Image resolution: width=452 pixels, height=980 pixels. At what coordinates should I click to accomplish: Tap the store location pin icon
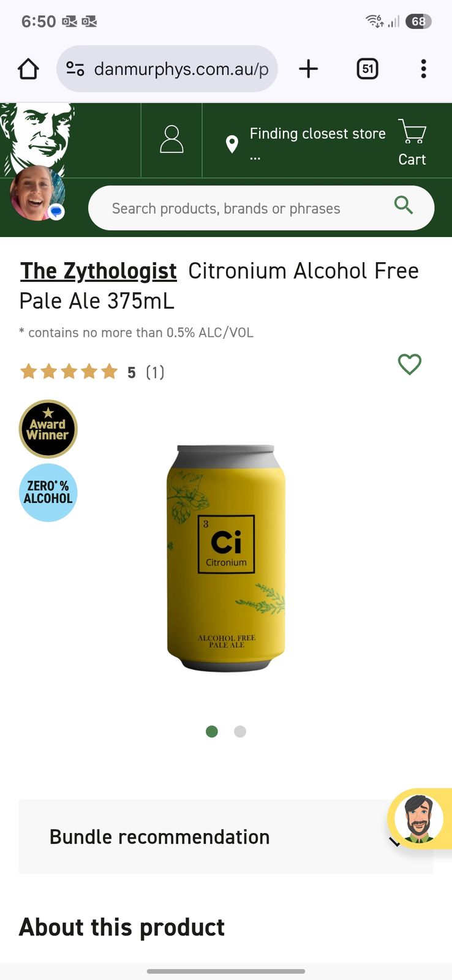[232, 145]
